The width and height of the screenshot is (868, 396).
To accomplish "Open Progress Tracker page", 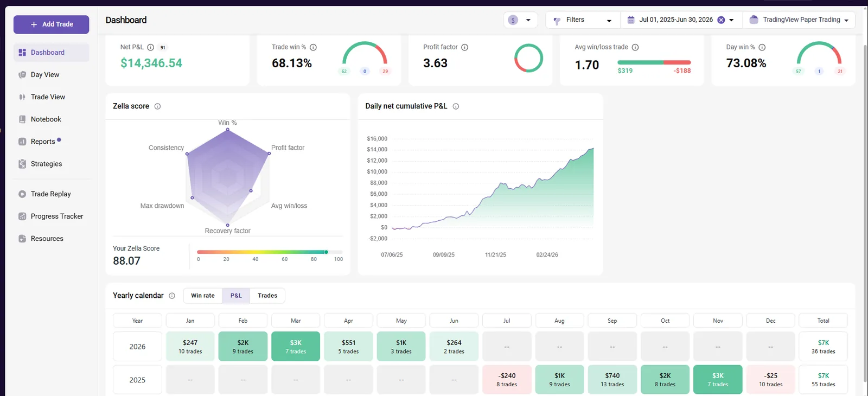I will pyautogui.click(x=52, y=216).
